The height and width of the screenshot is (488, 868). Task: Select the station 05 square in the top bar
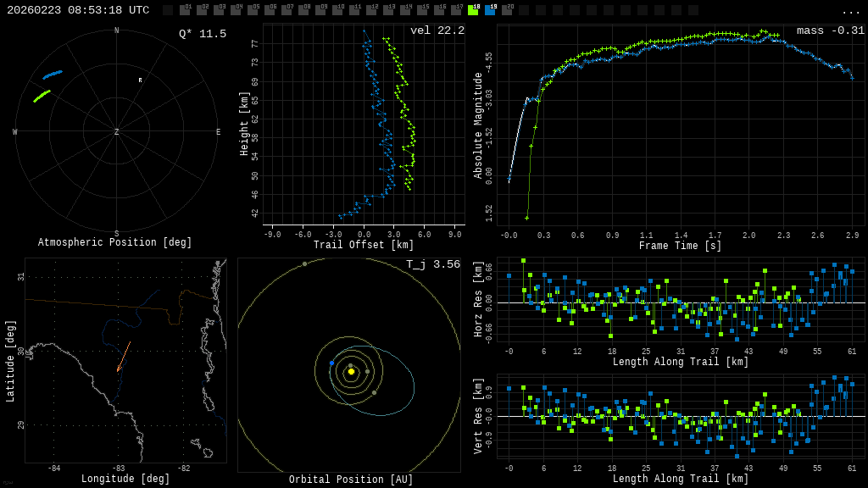click(253, 10)
